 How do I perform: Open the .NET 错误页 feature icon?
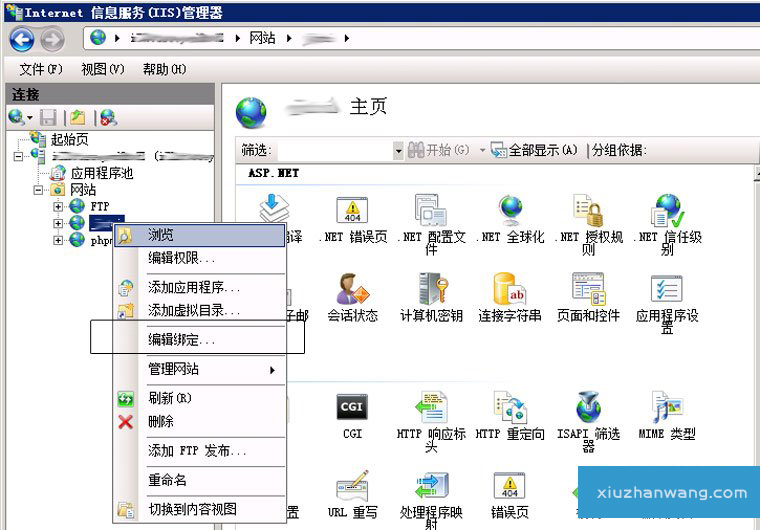(351, 210)
